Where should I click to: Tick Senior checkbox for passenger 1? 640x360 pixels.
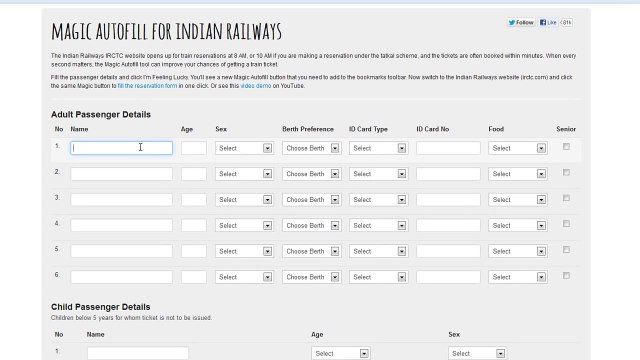566,147
